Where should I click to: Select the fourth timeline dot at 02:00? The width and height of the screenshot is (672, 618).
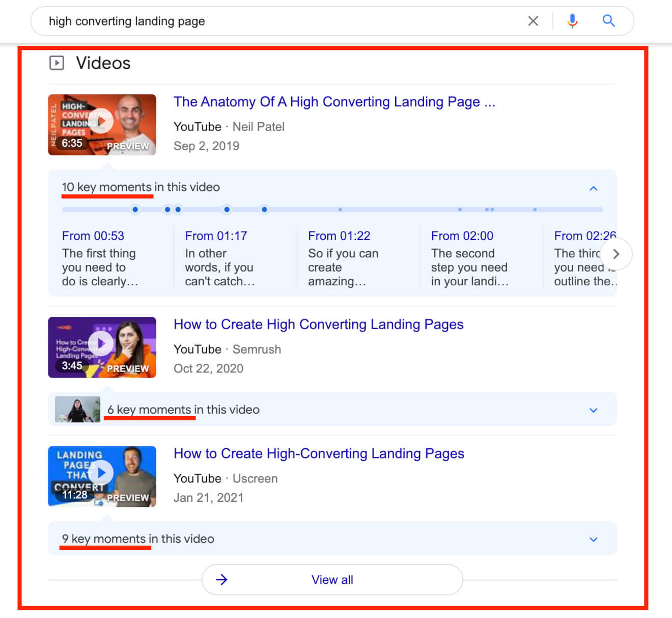pos(227,209)
